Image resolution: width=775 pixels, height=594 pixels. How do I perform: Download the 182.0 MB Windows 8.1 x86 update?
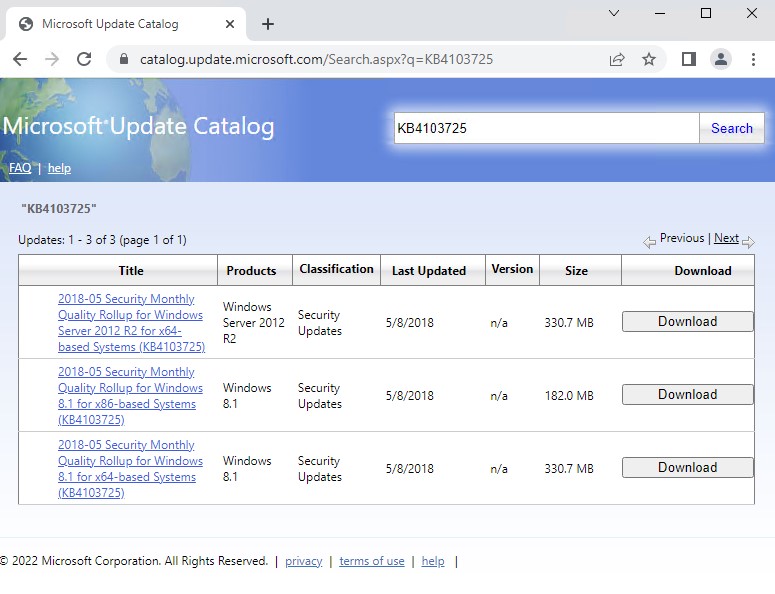click(x=688, y=395)
